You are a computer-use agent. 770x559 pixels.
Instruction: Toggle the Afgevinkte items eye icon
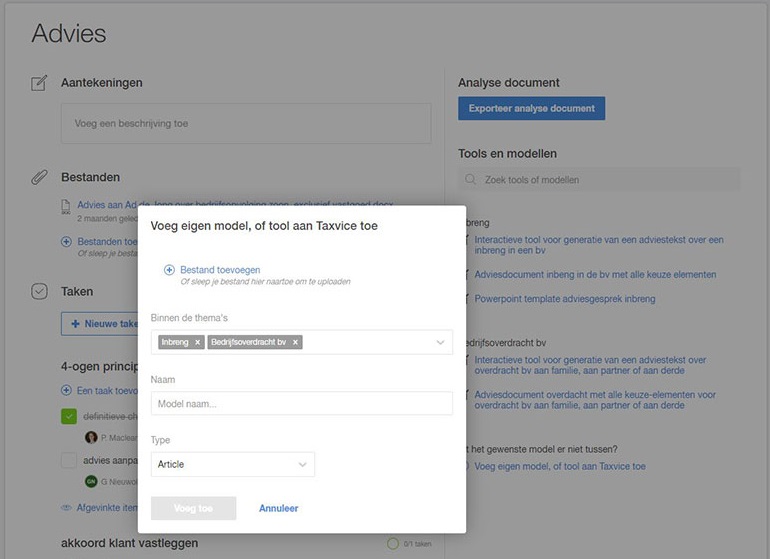coord(66,507)
